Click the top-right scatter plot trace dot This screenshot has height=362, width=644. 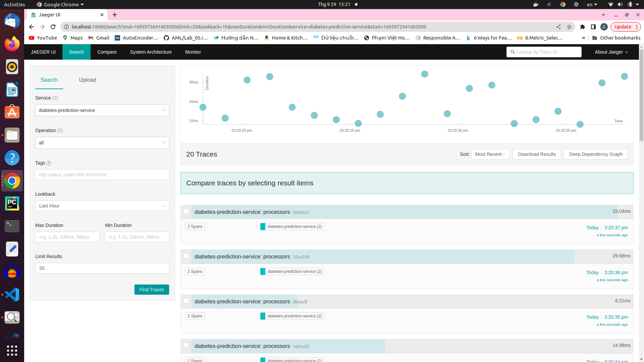pyautogui.click(x=624, y=76)
